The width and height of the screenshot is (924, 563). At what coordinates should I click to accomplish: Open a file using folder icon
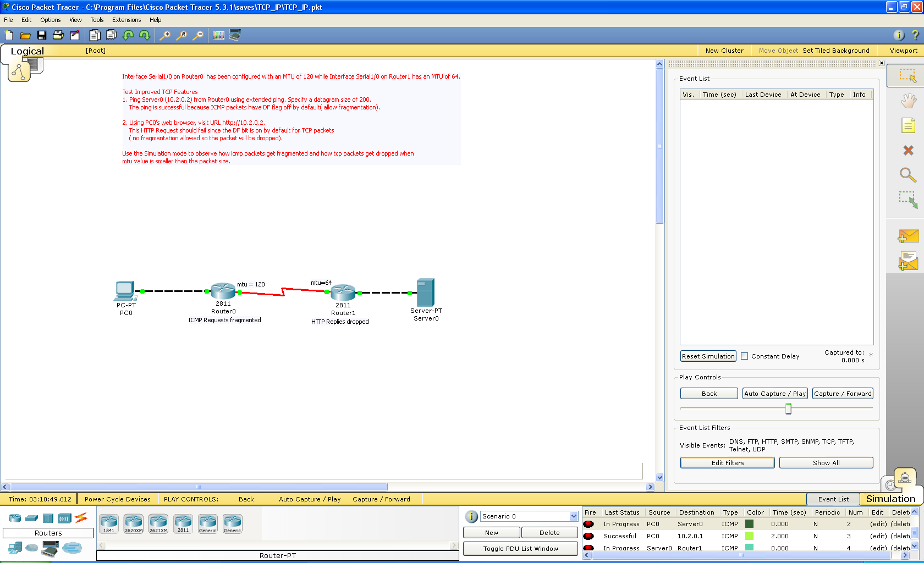coord(25,35)
